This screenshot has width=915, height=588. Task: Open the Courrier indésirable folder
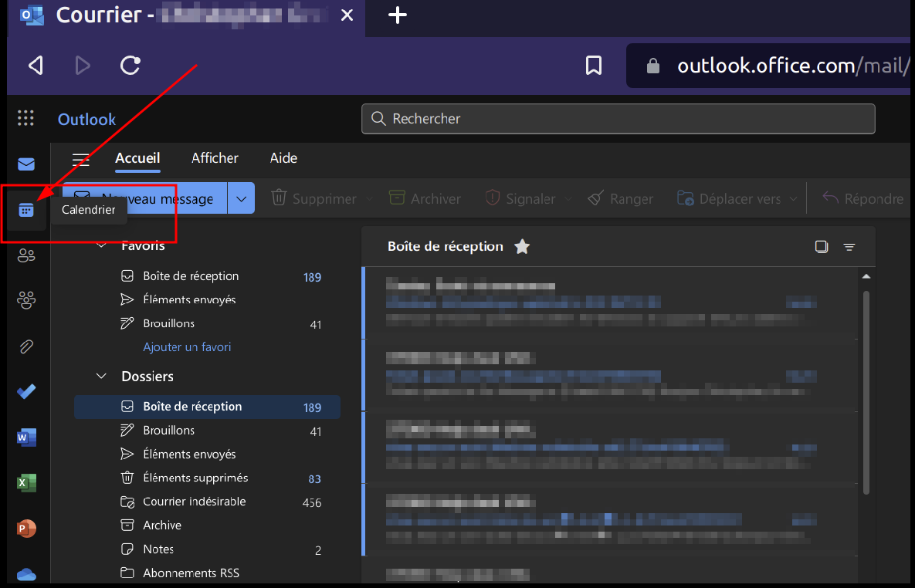click(194, 502)
